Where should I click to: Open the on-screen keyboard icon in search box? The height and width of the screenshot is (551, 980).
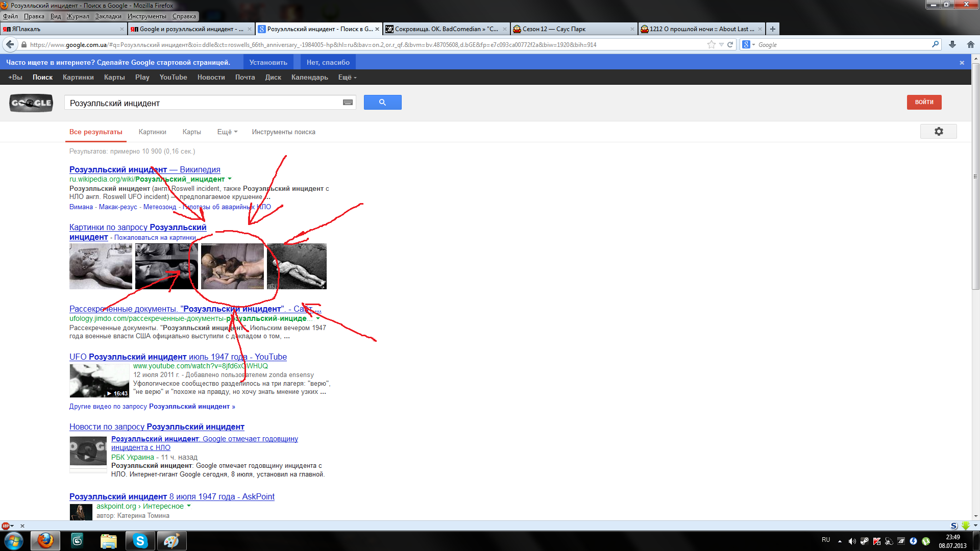coord(348,103)
